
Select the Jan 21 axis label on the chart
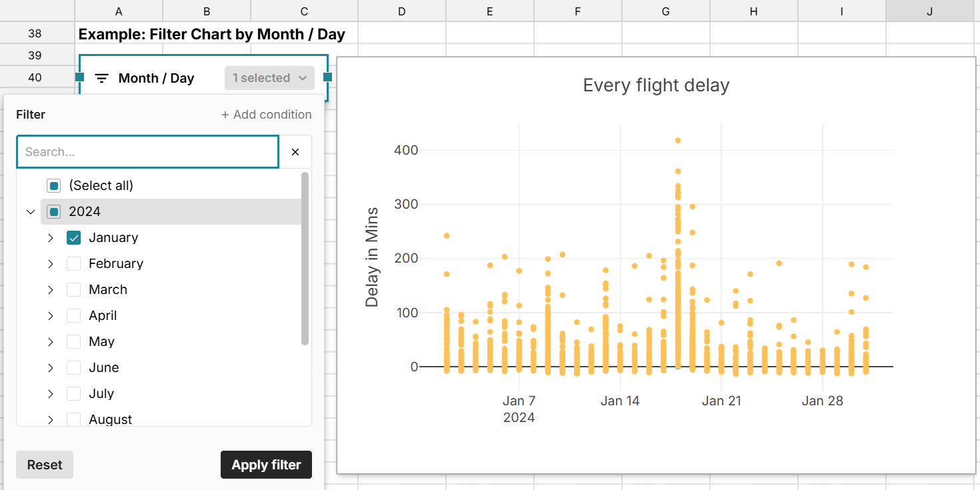click(x=721, y=401)
